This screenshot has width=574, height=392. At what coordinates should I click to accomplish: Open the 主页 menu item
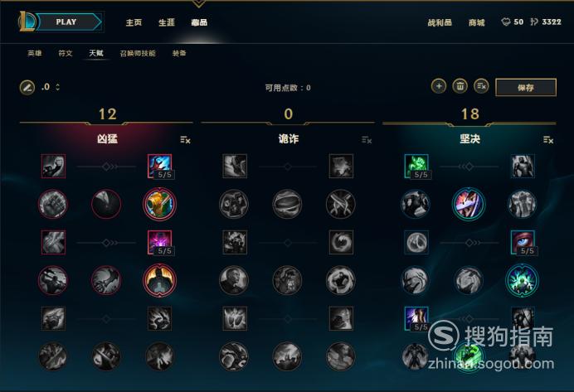point(134,22)
